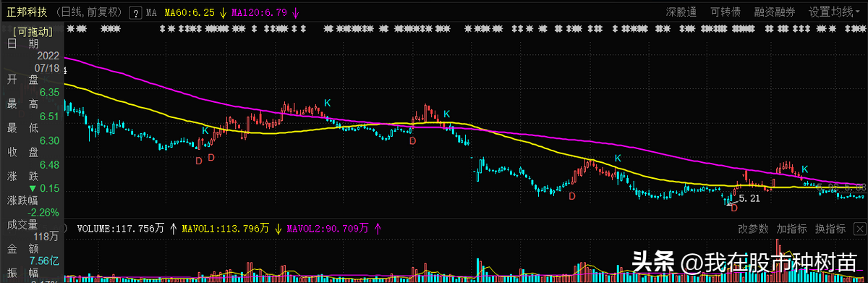Click the 加指标 button
The height and width of the screenshot is (283, 868).
pyautogui.click(x=792, y=229)
